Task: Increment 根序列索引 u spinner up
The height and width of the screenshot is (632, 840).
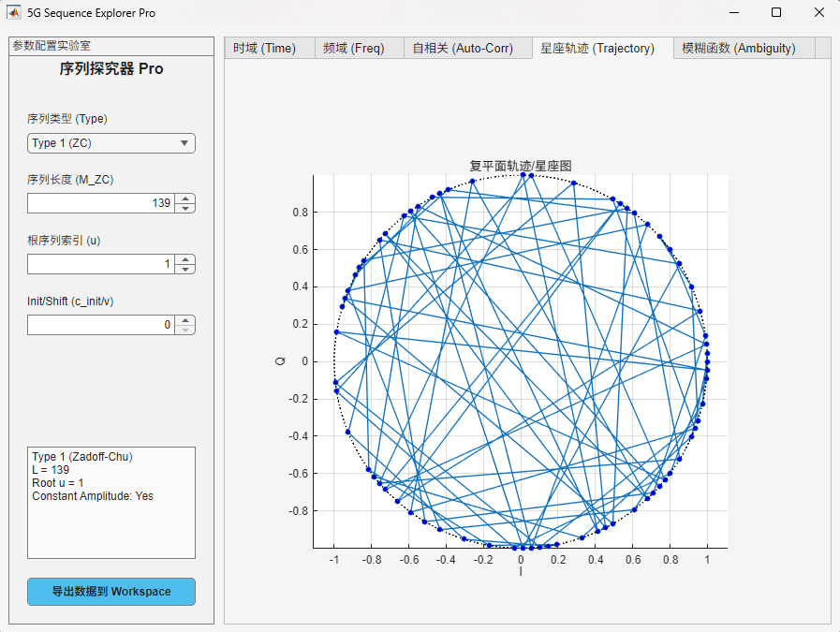Action: tap(185, 259)
